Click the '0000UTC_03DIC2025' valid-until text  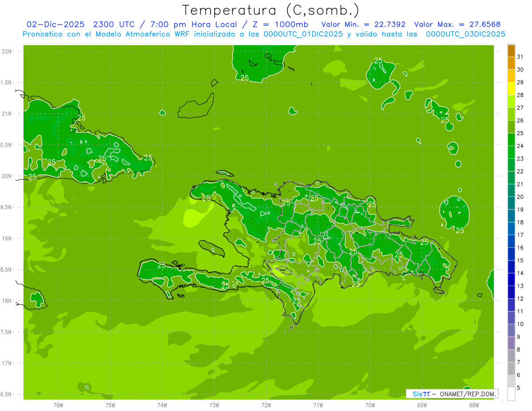click(x=465, y=34)
